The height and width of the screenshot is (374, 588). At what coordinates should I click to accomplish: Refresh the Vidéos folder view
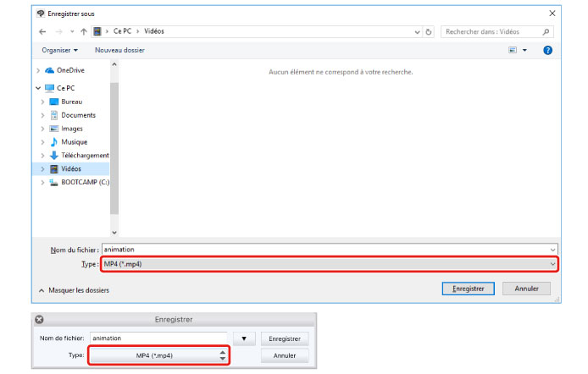coord(428,32)
